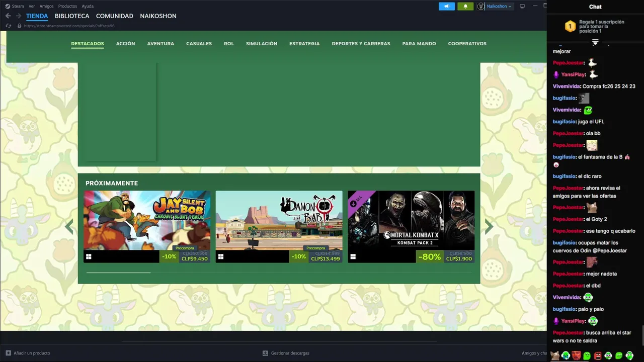Viewport: 644px width, 362px height.
Task: Click the @PepeJoestar mention in chat
Action: click(x=610, y=250)
